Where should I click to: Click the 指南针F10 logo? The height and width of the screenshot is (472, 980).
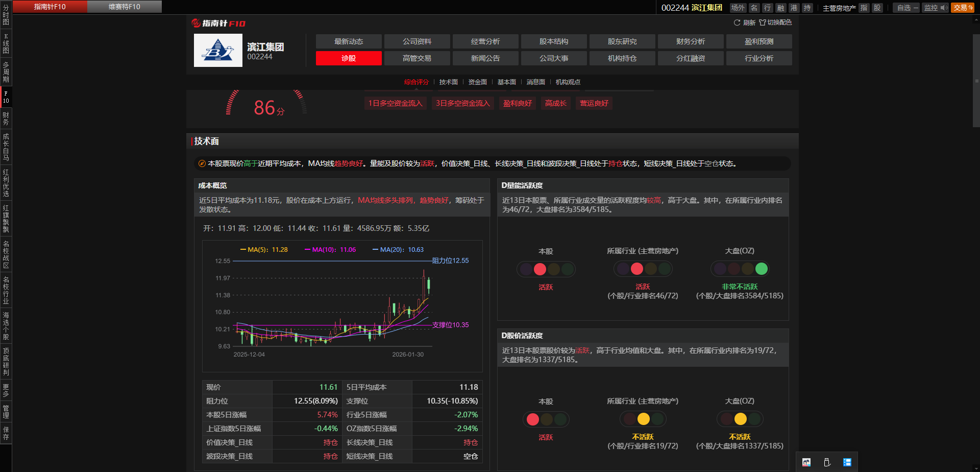(x=218, y=23)
